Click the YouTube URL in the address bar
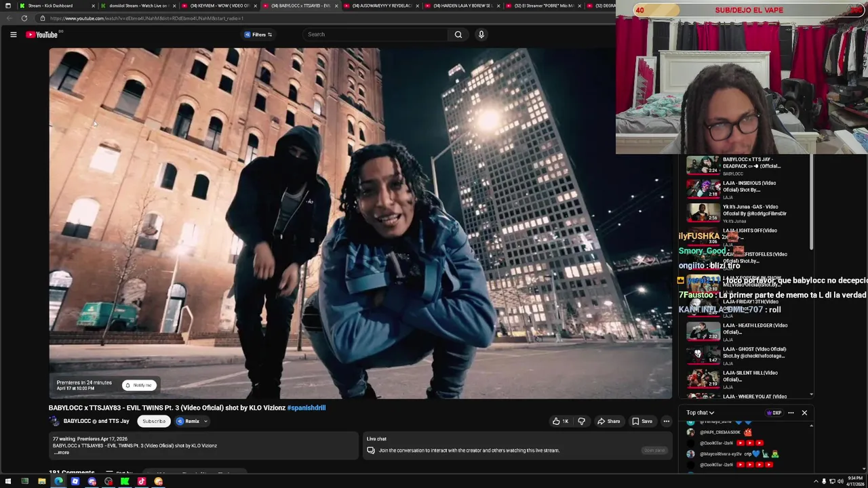Screen dimensions: 868x488 146,18
